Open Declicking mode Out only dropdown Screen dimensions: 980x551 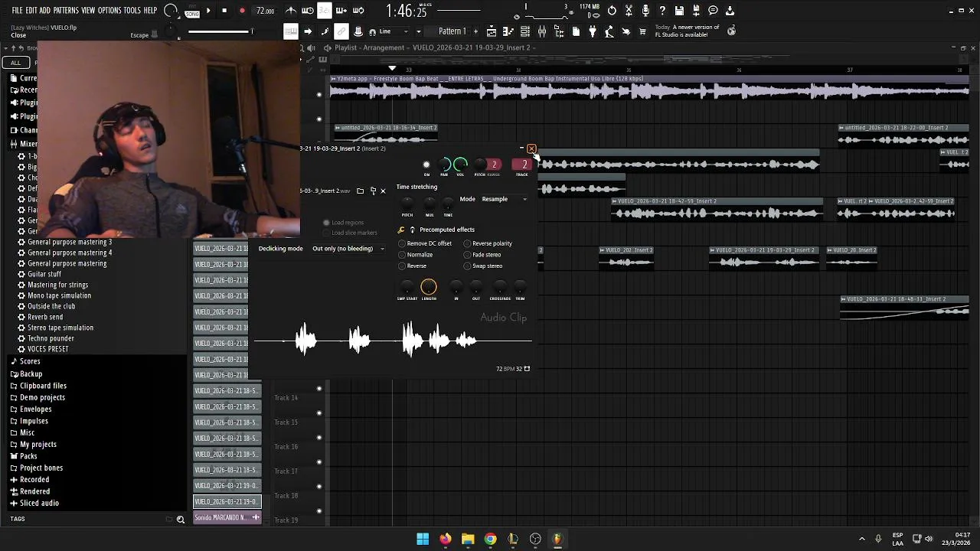pyautogui.click(x=348, y=249)
